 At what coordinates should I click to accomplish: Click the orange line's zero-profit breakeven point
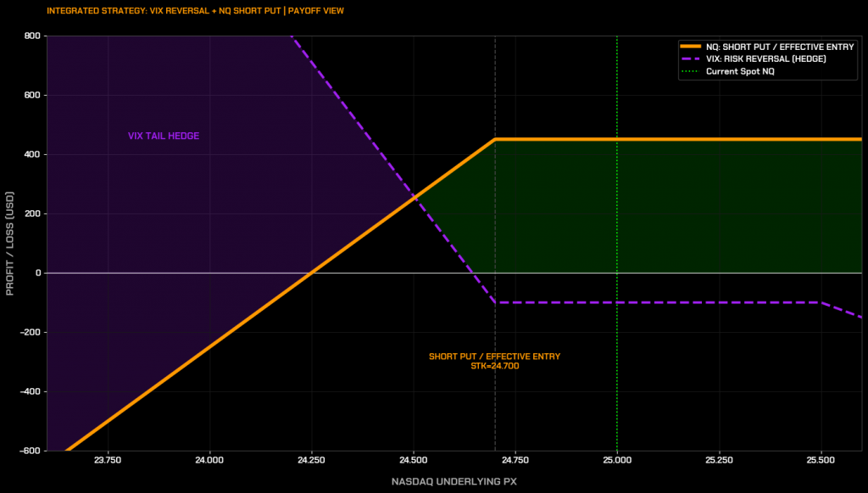310,273
